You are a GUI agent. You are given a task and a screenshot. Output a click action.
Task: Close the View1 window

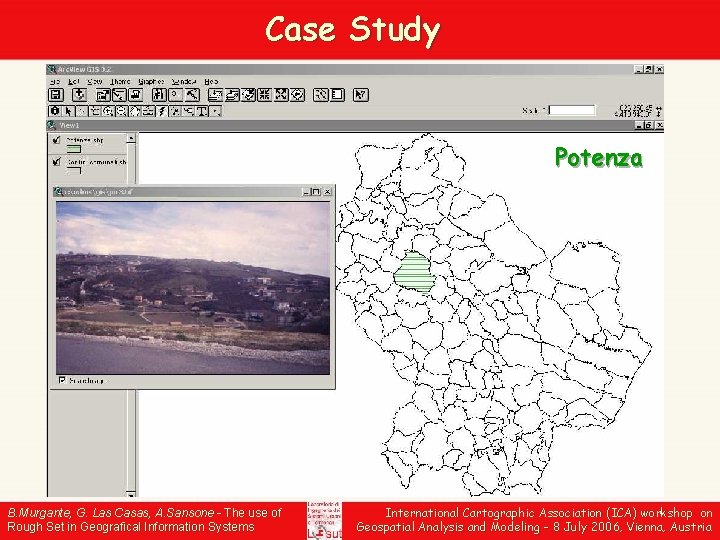click(x=659, y=125)
